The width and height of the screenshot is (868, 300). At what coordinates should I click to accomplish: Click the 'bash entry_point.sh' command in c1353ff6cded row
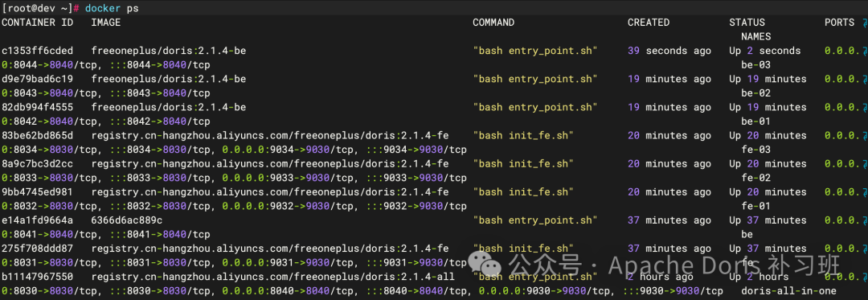(x=535, y=51)
